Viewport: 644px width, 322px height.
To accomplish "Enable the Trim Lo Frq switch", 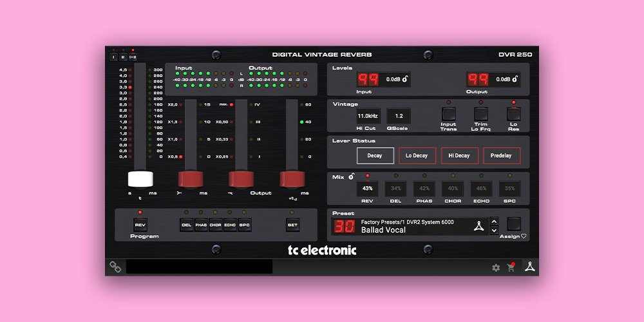I will (x=480, y=115).
